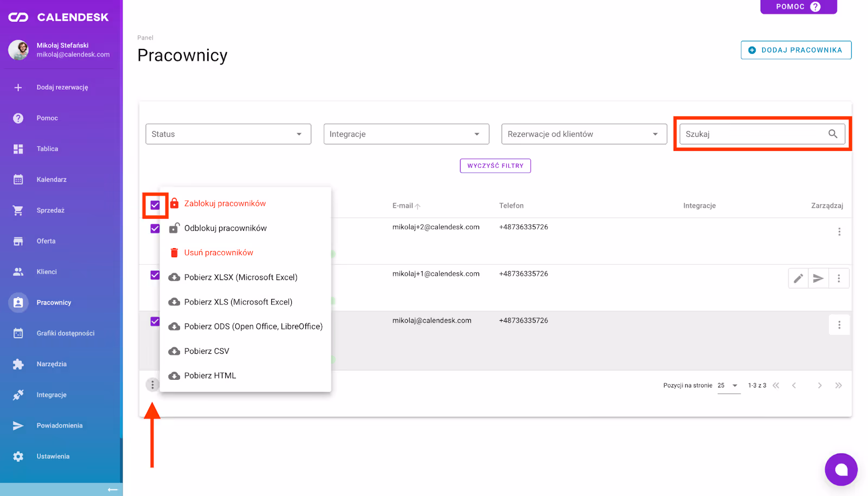Expand the Integracje filter dropdown
Screen dimensions: 868x496
[x=406, y=134]
